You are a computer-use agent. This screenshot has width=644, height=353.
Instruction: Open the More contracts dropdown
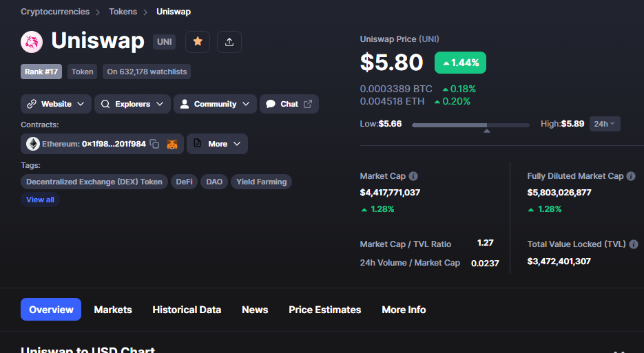(x=217, y=144)
